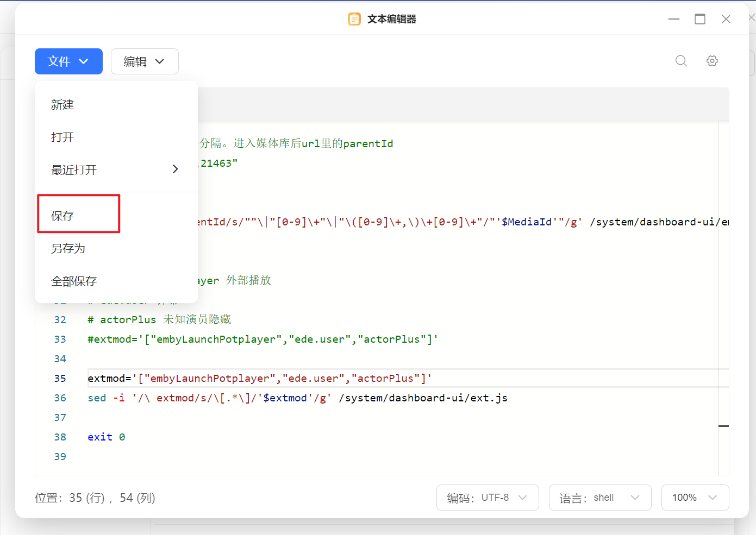
Task: Maximize the text editor window
Action: (700, 19)
